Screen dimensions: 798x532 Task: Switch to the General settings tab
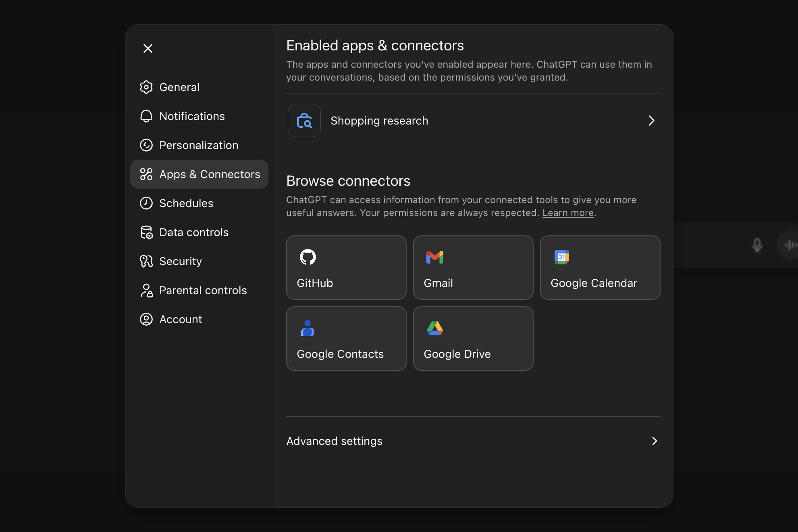click(179, 87)
